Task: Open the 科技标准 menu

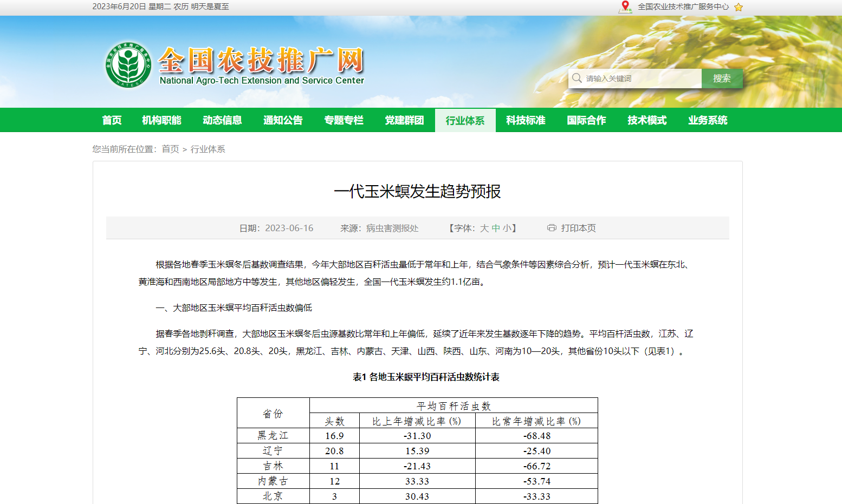Action: tap(526, 120)
